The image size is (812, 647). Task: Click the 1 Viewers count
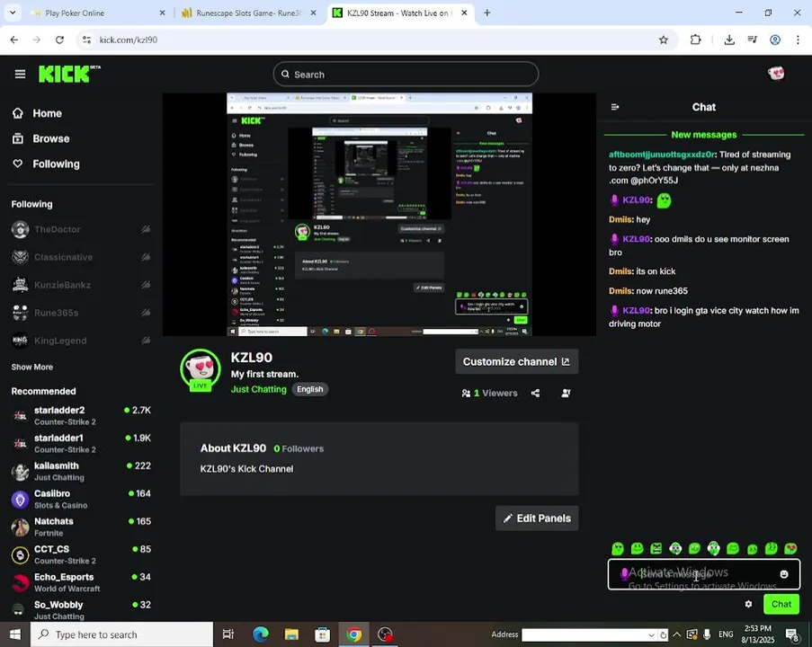click(x=489, y=394)
